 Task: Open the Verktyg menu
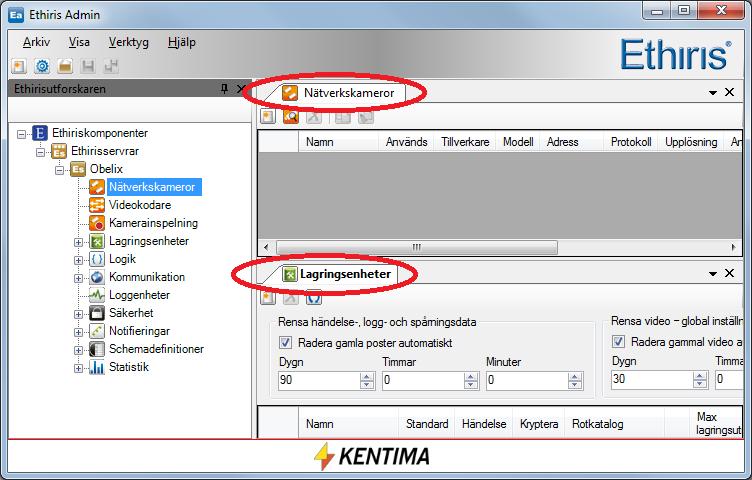(x=129, y=42)
